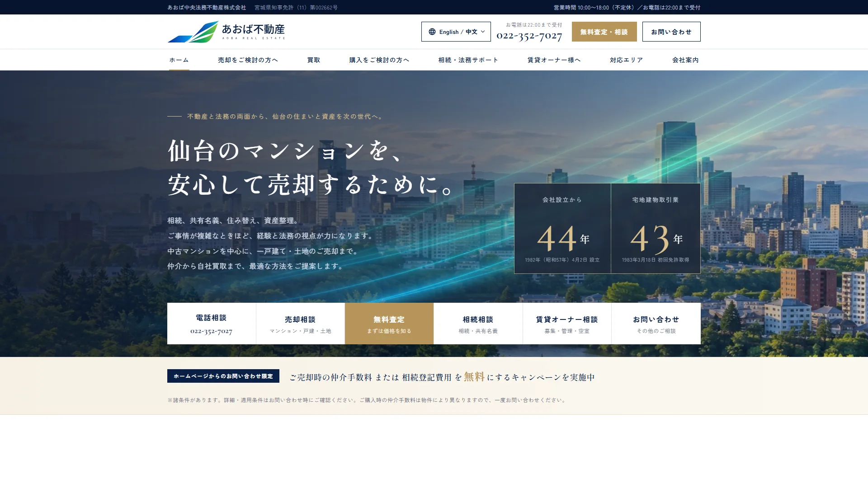Screen dimensions: 868x488
Task: Open 会社案内 nav item
Action: (x=685, y=60)
